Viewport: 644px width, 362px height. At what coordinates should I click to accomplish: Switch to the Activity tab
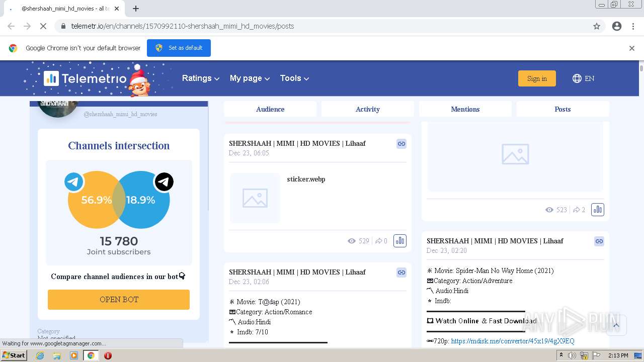click(x=367, y=109)
